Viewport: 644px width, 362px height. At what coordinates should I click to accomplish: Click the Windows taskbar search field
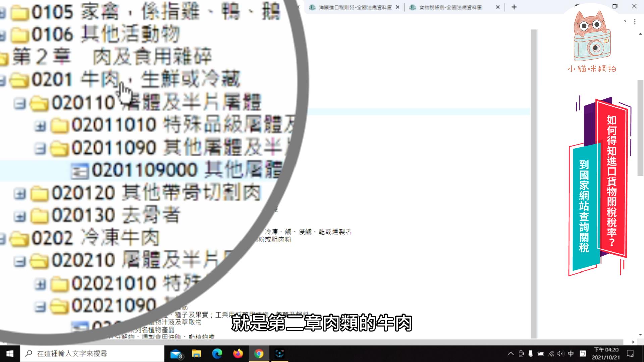(91, 353)
